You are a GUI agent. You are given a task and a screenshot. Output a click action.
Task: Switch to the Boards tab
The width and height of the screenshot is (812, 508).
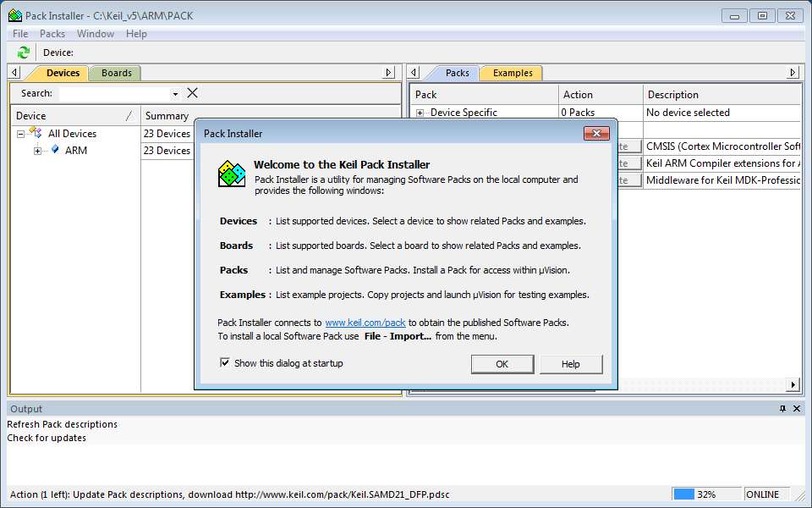coord(116,73)
